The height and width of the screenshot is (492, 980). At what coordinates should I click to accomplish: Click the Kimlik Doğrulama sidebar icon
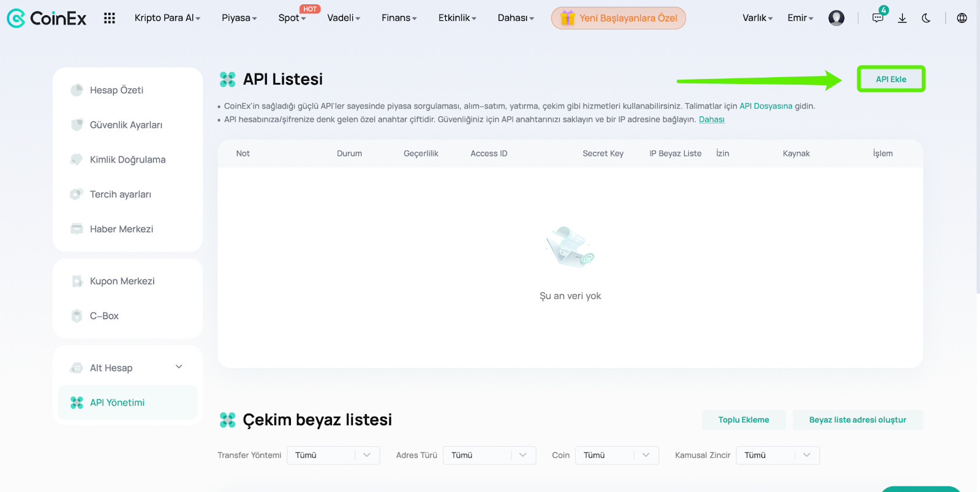click(77, 160)
